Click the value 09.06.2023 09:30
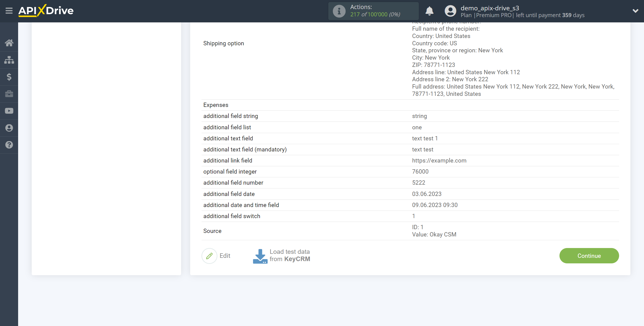This screenshot has height=326, width=644. [435, 205]
